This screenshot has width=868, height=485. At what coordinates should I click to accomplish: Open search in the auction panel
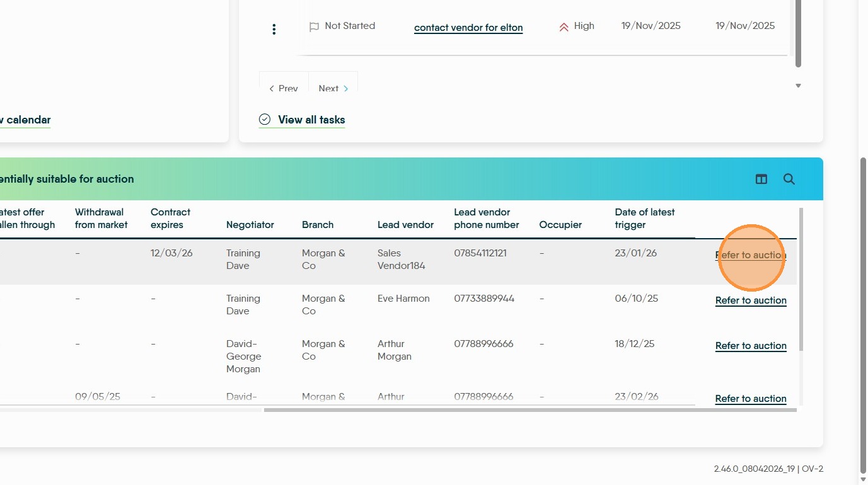click(789, 180)
